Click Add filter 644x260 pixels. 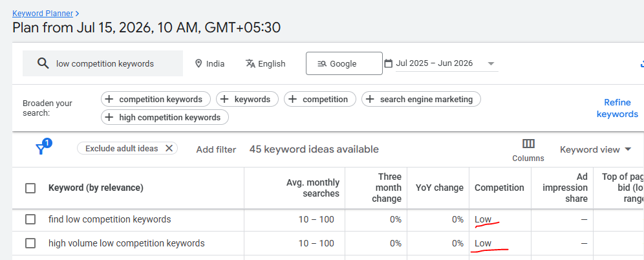pos(216,149)
